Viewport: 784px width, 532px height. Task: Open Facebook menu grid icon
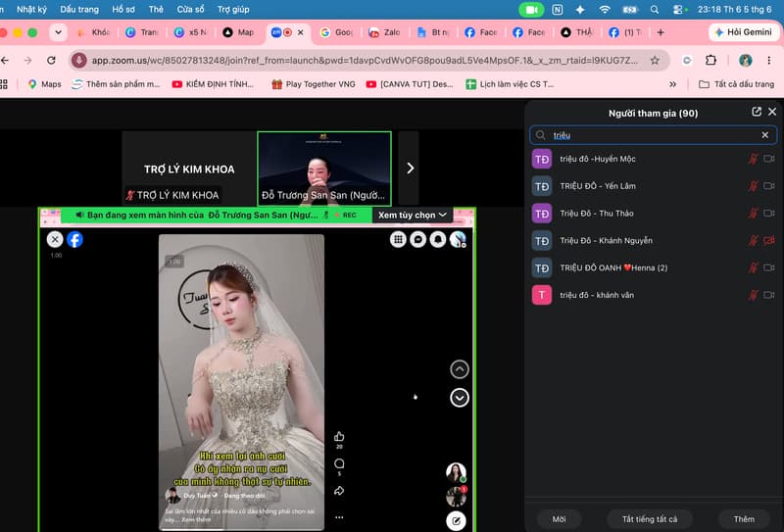click(398, 239)
